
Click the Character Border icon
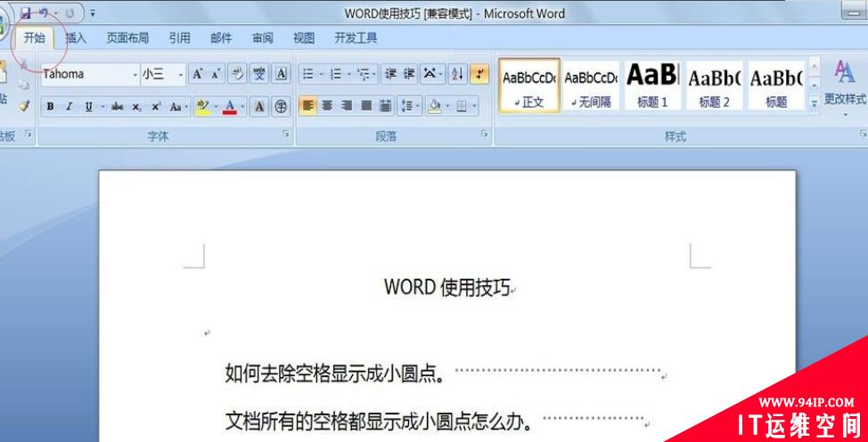point(282,74)
